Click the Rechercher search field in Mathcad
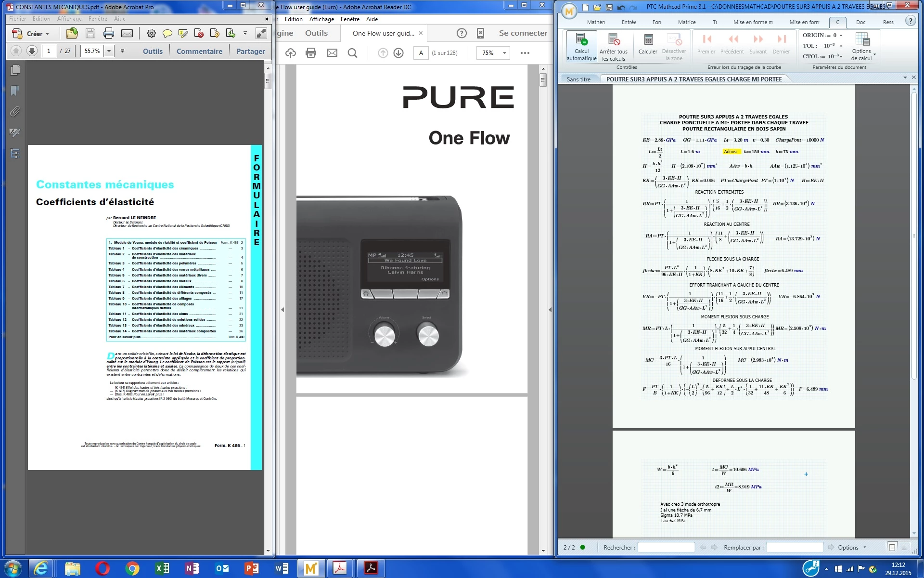 [x=666, y=548]
